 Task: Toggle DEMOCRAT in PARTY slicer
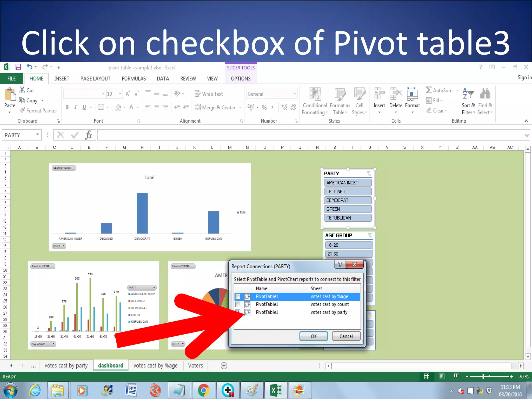(348, 200)
